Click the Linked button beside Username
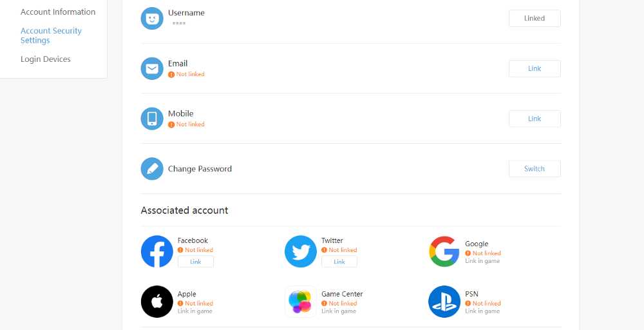This screenshot has height=330, width=644. point(535,19)
